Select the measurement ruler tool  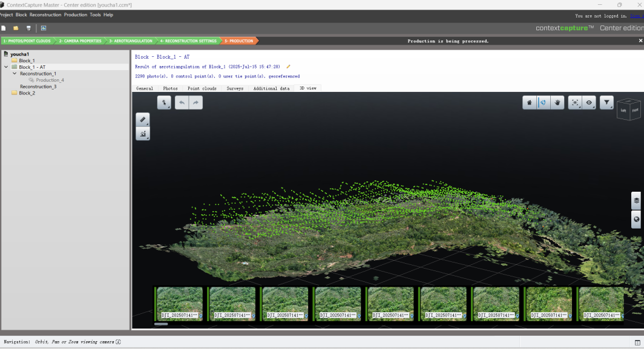click(143, 120)
